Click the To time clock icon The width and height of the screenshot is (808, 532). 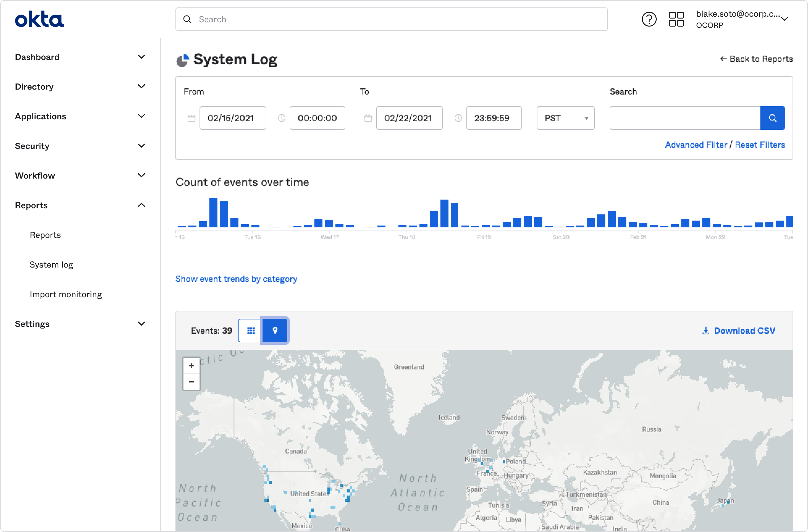(458, 118)
